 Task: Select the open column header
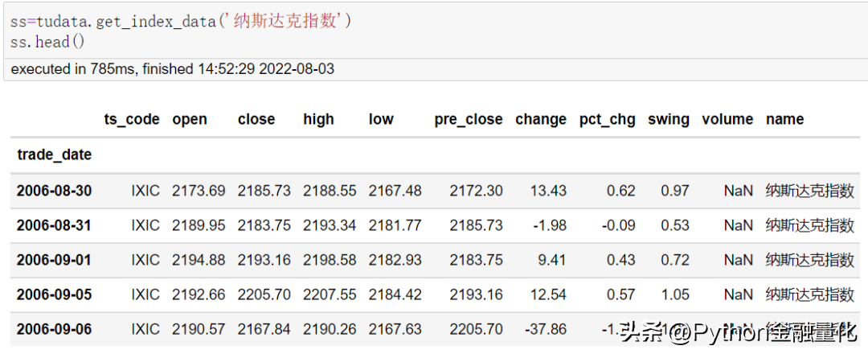[190, 119]
